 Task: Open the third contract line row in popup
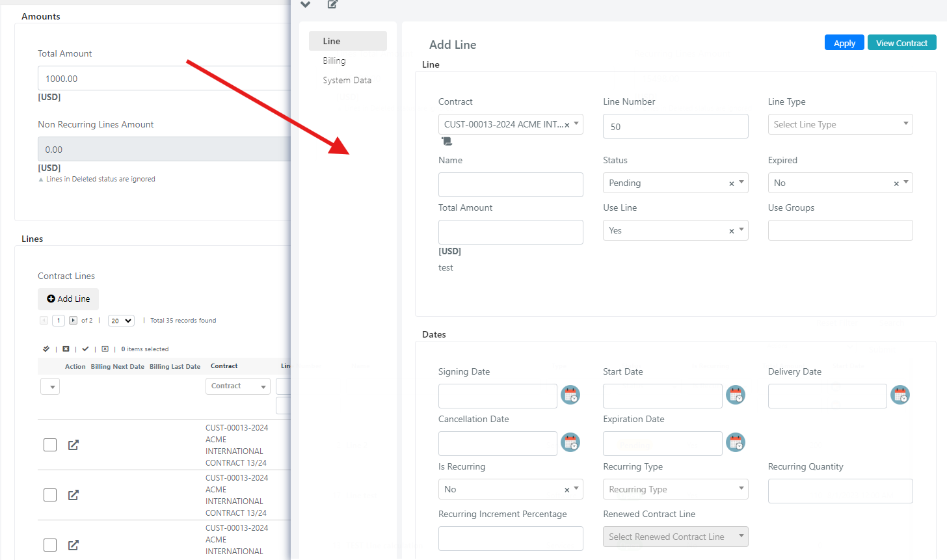73,545
